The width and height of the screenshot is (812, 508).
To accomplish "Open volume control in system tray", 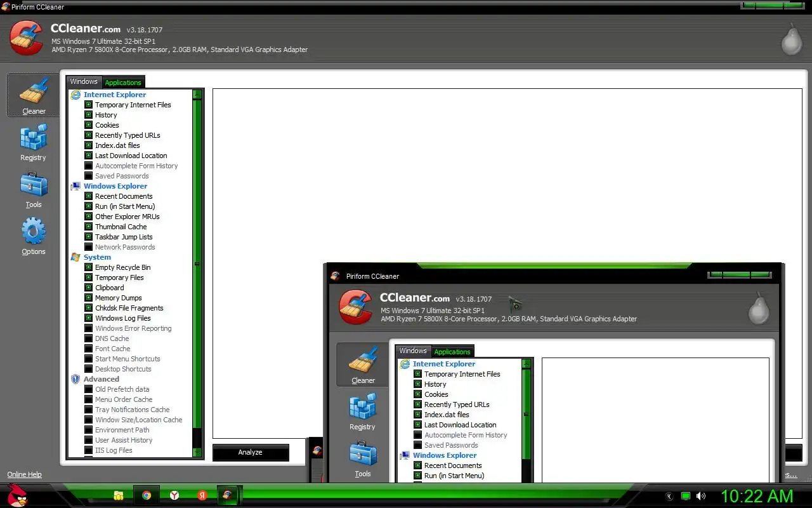I will (701, 496).
